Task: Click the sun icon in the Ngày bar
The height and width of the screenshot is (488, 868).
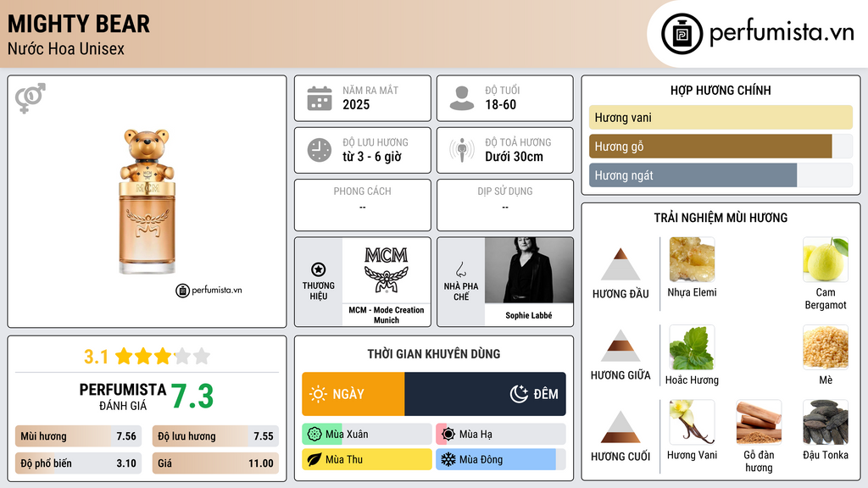Action: point(318,394)
